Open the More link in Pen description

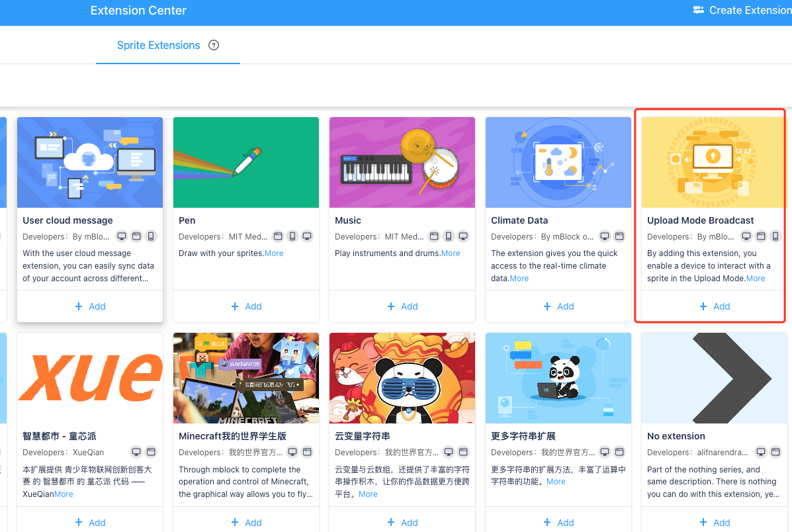coord(275,253)
